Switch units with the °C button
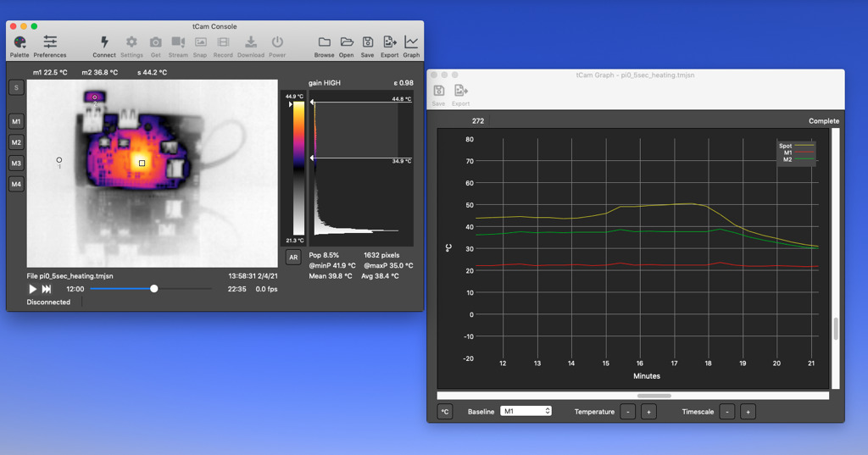 pyautogui.click(x=445, y=411)
